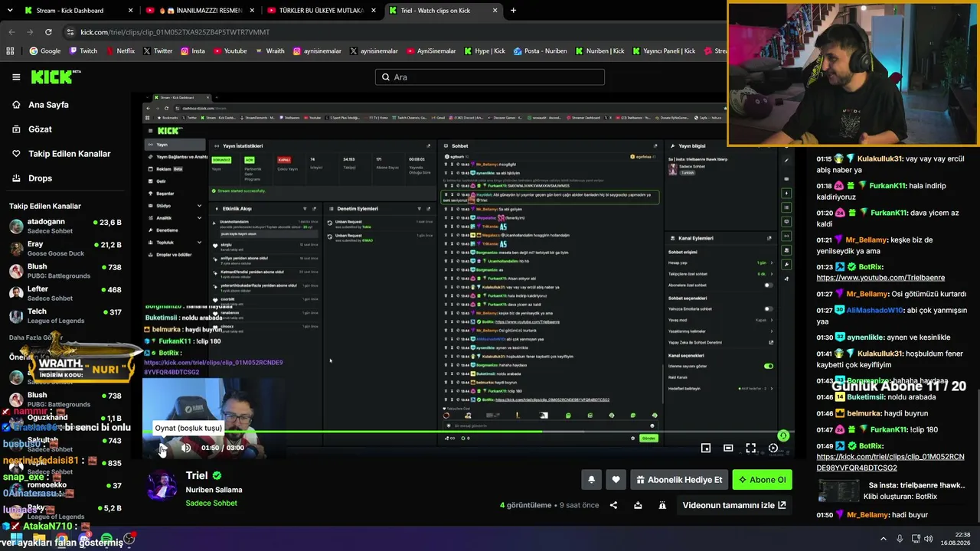Toggle theater mode on the clip player
Screen dimensions: 980x551
728,448
